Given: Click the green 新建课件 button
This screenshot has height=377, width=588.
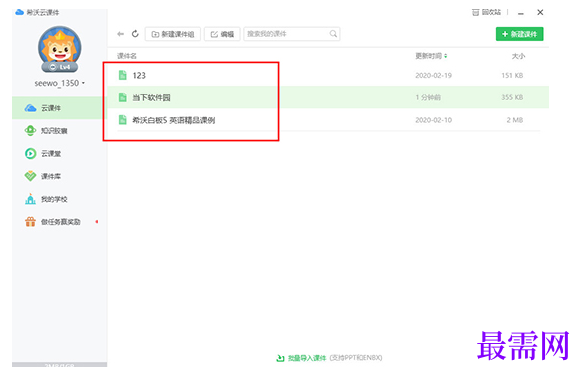Looking at the screenshot, I should click(519, 34).
